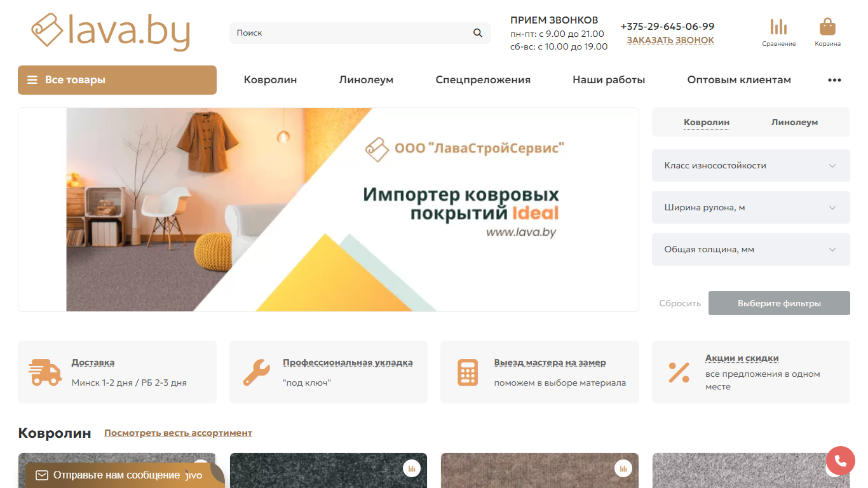Open the Доставка link
The width and height of the screenshot is (868, 488).
[x=93, y=363]
